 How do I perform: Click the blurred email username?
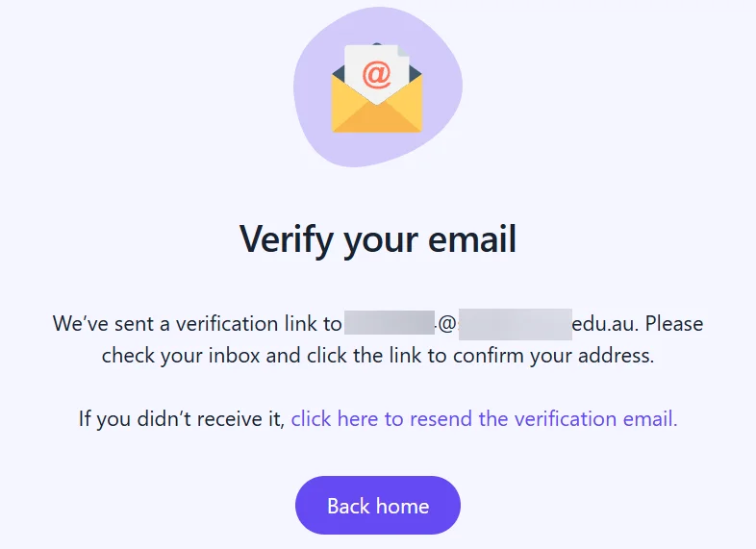pyautogui.click(x=390, y=323)
